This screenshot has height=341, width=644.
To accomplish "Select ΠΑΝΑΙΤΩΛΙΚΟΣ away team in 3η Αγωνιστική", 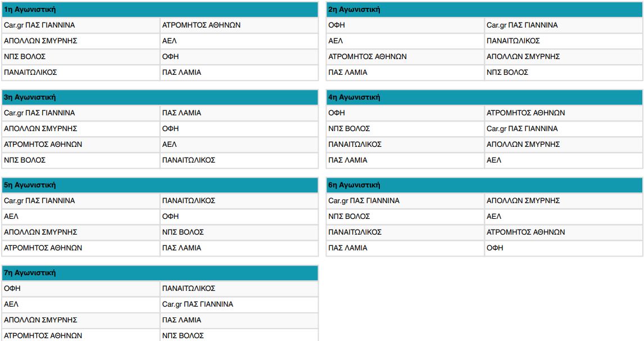I will [x=188, y=160].
